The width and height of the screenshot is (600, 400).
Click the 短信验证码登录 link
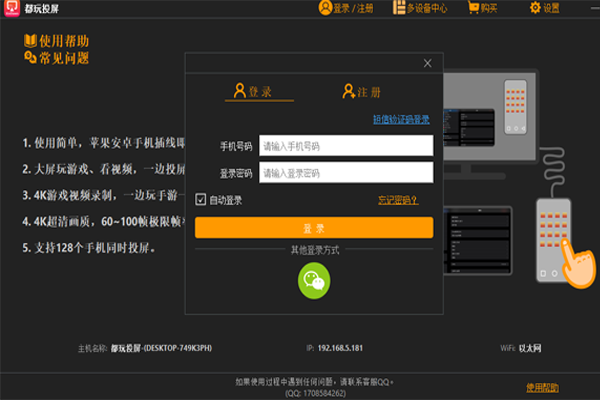(401, 119)
